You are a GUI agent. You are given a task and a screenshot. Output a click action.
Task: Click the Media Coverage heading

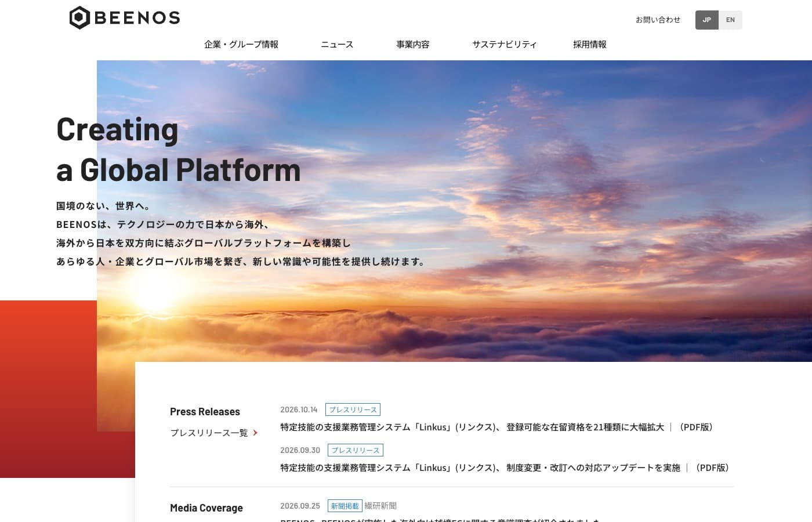206,508
